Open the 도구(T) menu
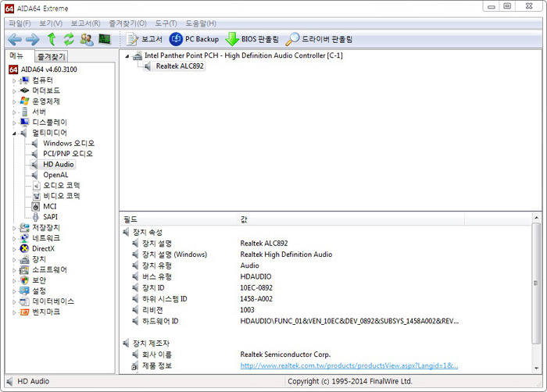Screen dimensions: 547x392 coord(166,23)
